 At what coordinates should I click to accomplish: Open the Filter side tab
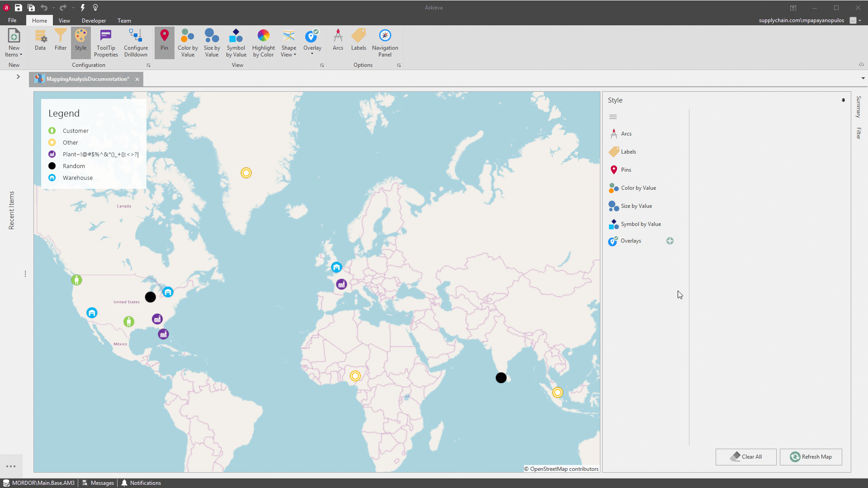pyautogui.click(x=859, y=133)
